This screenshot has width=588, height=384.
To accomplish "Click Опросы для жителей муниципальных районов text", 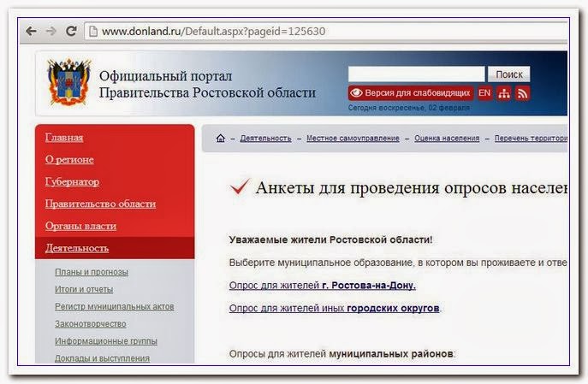I will [342, 354].
